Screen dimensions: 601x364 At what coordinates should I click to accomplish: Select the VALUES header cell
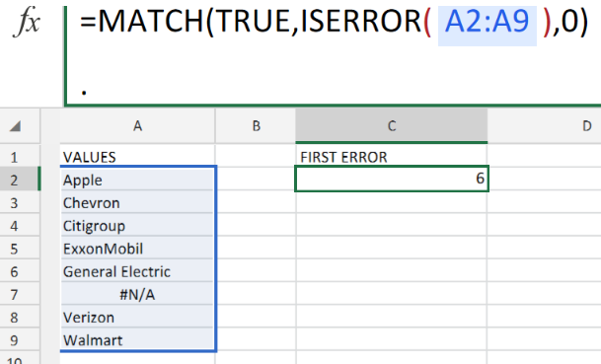pyautogui.click(x=137, y=157)
